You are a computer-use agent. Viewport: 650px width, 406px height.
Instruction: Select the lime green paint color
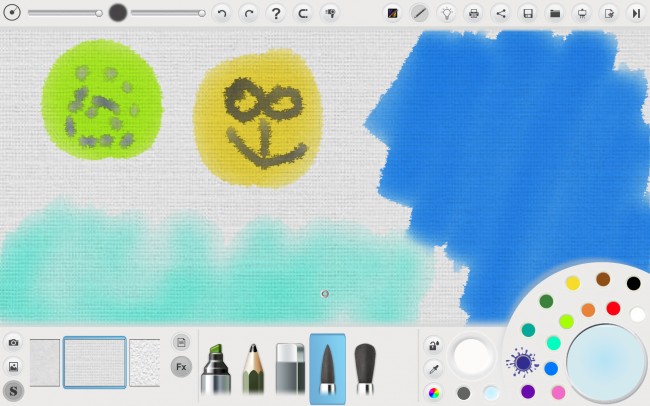click(x=566, y=321)
